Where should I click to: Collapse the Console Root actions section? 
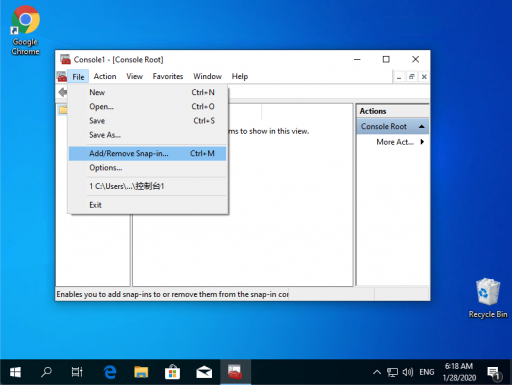tap(422, 127)
